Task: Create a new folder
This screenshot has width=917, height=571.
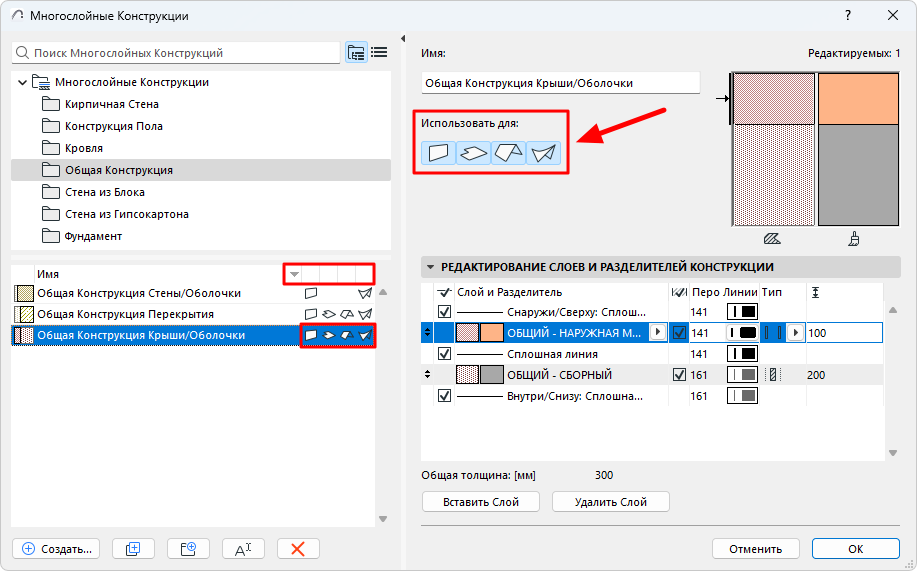Action: coord(188,549)
